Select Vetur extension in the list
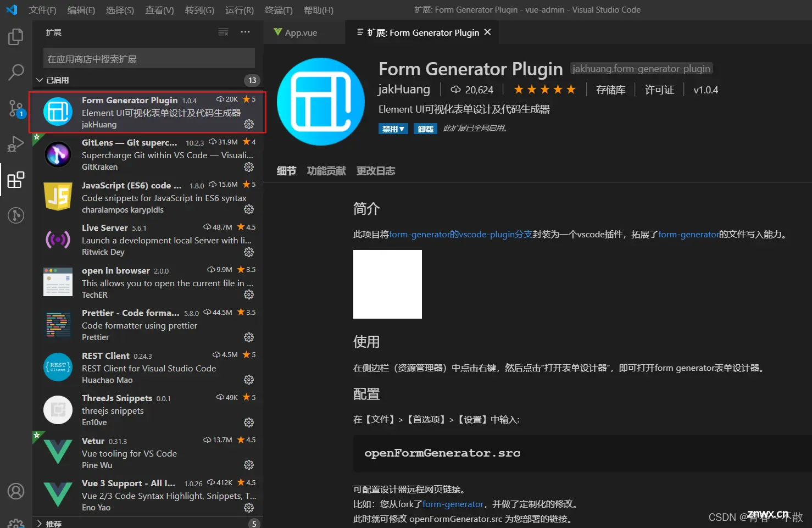This screenshot has height=528, width=812. pyautogui.click(x=147, y=452)
